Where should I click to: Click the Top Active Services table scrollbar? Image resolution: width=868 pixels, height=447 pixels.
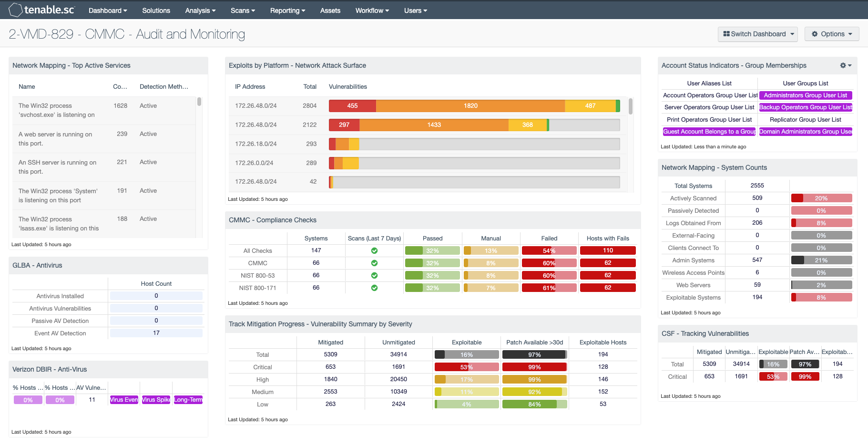pos(199,102)
